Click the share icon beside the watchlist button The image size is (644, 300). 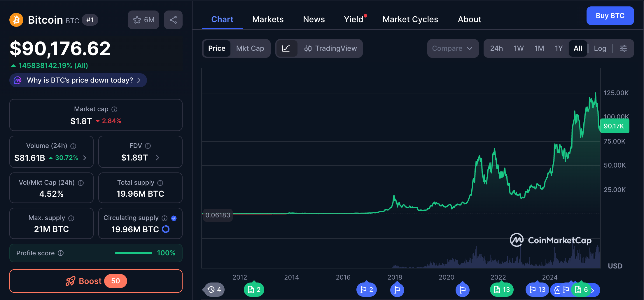[x=173, y=20]
